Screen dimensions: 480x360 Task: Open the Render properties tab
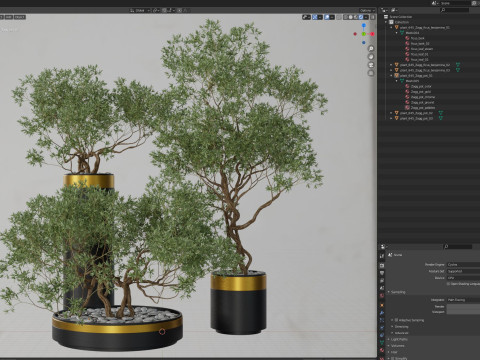pyautogui.click(x=382, y=266)
